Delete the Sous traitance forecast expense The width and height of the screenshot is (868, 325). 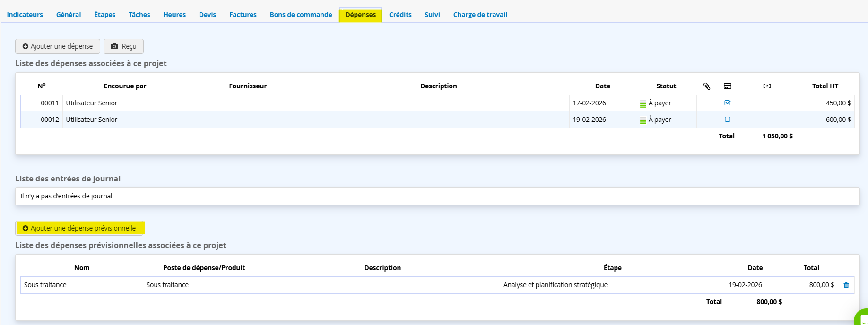[x=846, y=285]
